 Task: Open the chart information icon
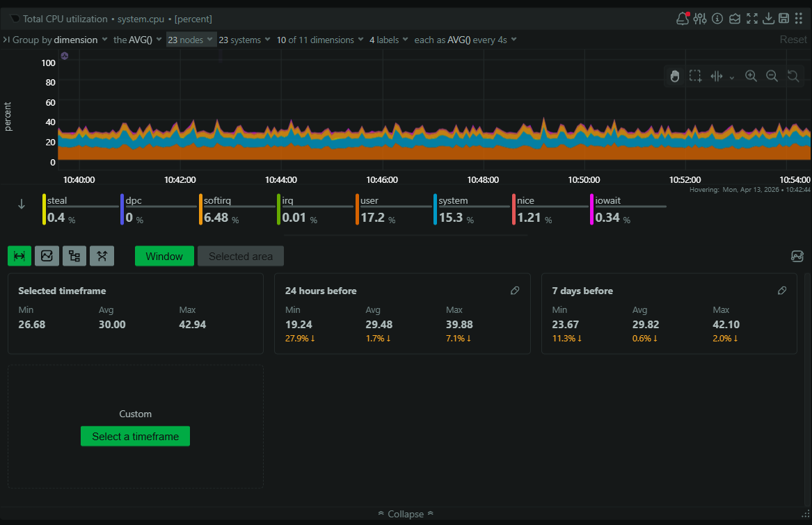tap(717, 18)
